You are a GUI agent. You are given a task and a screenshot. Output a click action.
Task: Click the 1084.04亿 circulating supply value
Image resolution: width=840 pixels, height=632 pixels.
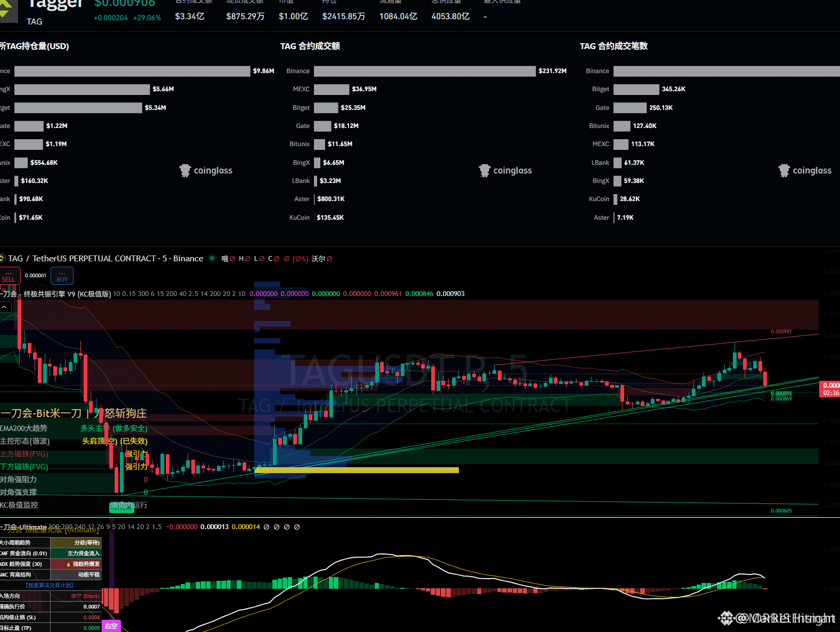pos(398,17)
